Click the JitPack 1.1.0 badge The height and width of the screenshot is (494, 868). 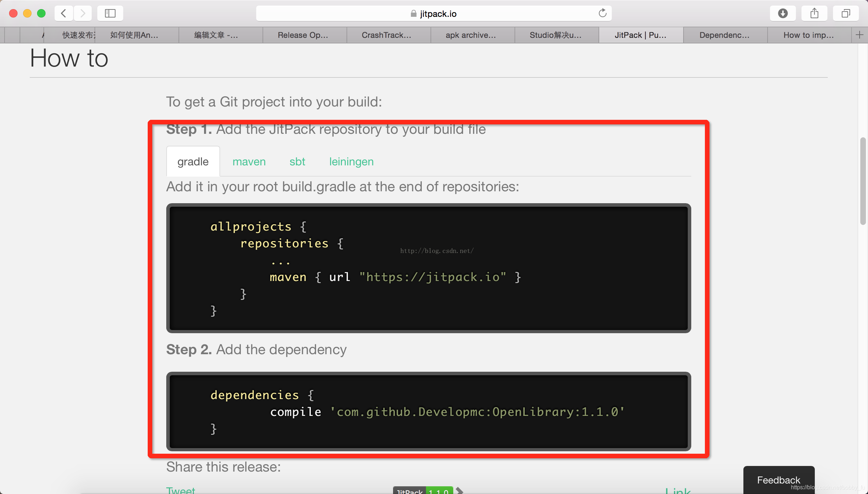click(x=423, y=490)
